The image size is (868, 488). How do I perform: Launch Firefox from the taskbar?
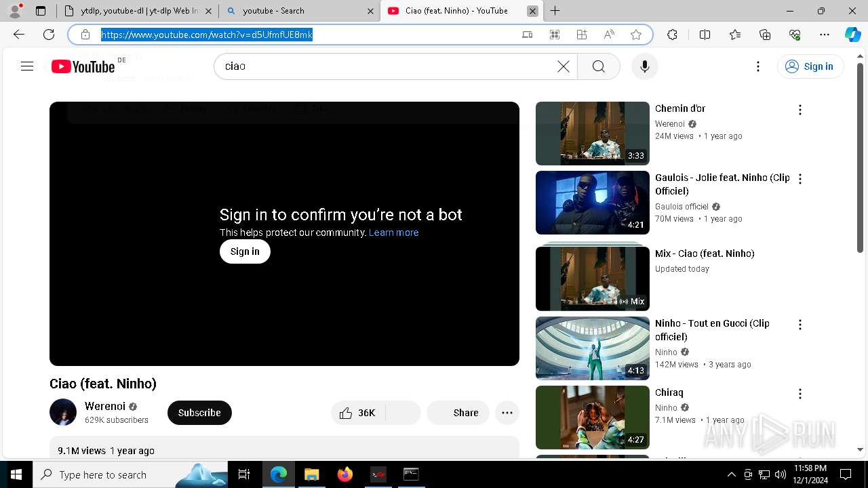click(x=344, y=474)
